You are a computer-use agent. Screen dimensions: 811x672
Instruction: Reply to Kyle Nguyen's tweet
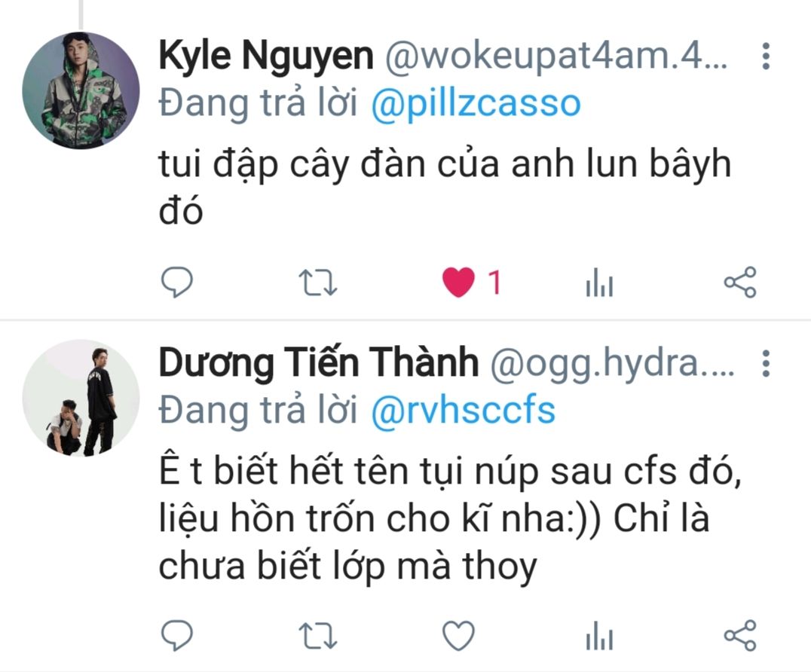(x=177, y=283)
